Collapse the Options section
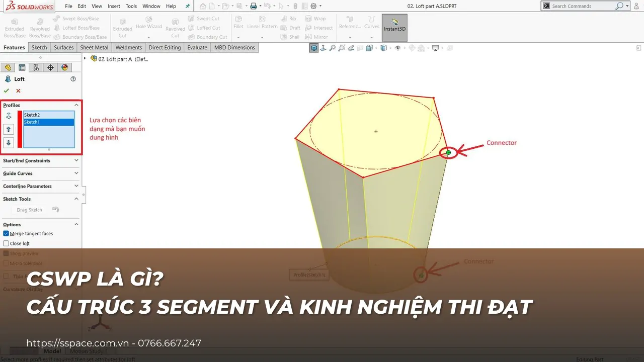The width and height of the screenshot is (644, 362). pyautogui.click(x=76, y=224)
